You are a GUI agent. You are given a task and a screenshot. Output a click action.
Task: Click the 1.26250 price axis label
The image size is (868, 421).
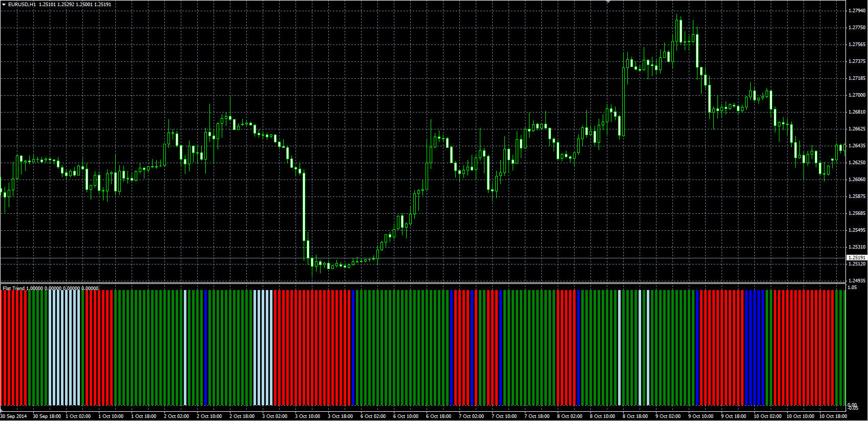click(x=857, y=163)
